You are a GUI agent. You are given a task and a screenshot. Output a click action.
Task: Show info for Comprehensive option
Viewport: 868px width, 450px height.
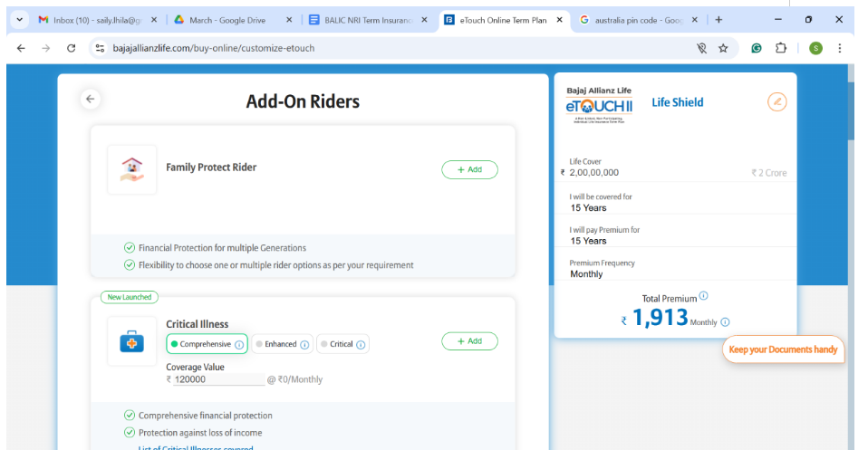tap(239, 345)
